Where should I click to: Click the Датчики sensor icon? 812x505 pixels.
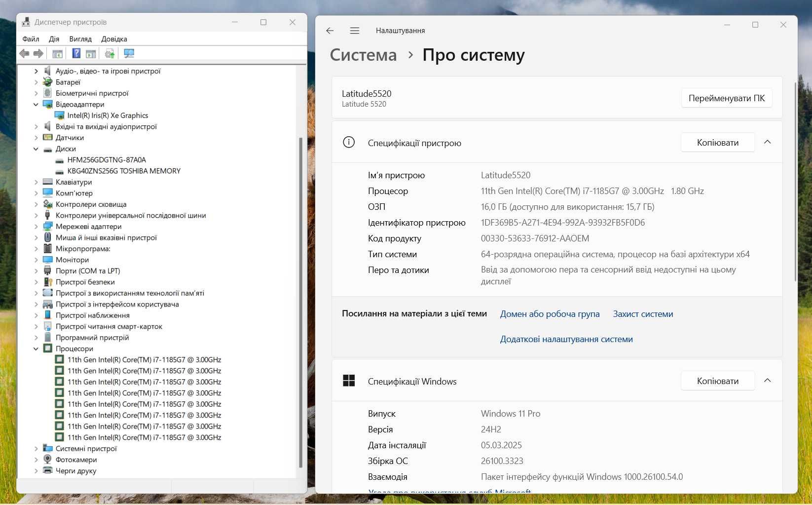click(x=48, y=137)
